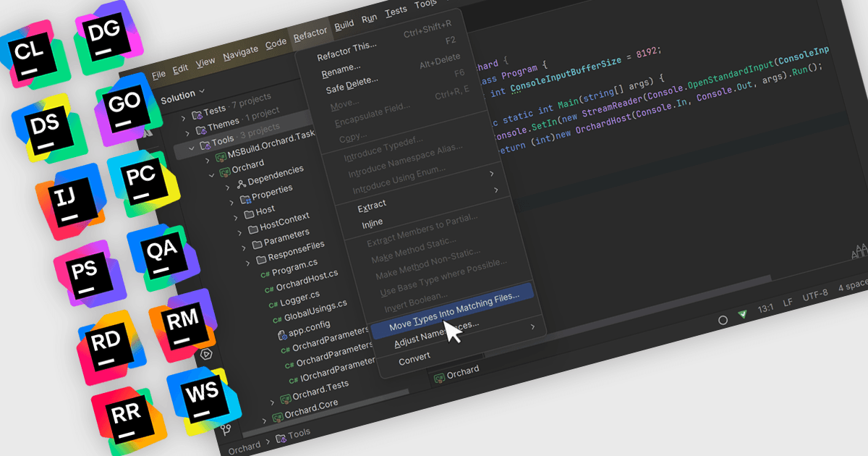Click the LF line separator indicator
868x456 pixels.
pos(788,303)
